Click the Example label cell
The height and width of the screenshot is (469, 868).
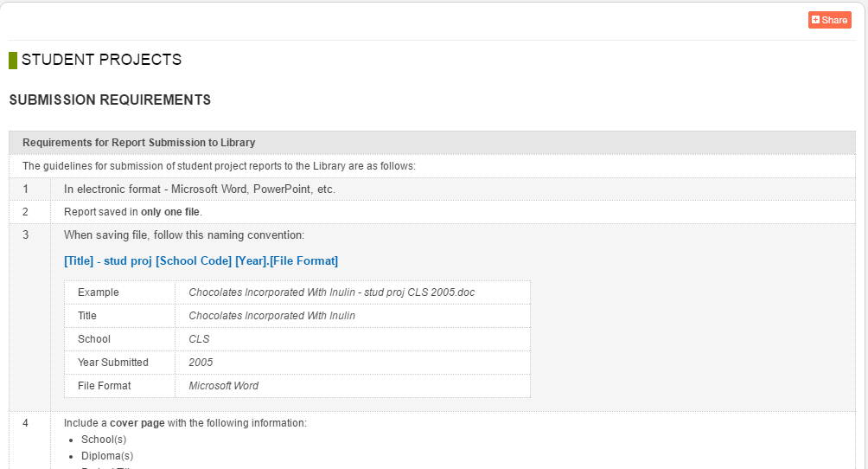119,292
